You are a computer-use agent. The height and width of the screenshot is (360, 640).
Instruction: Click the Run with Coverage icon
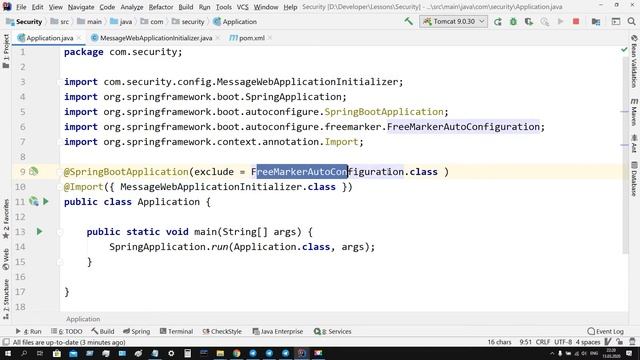click(529, 22)
